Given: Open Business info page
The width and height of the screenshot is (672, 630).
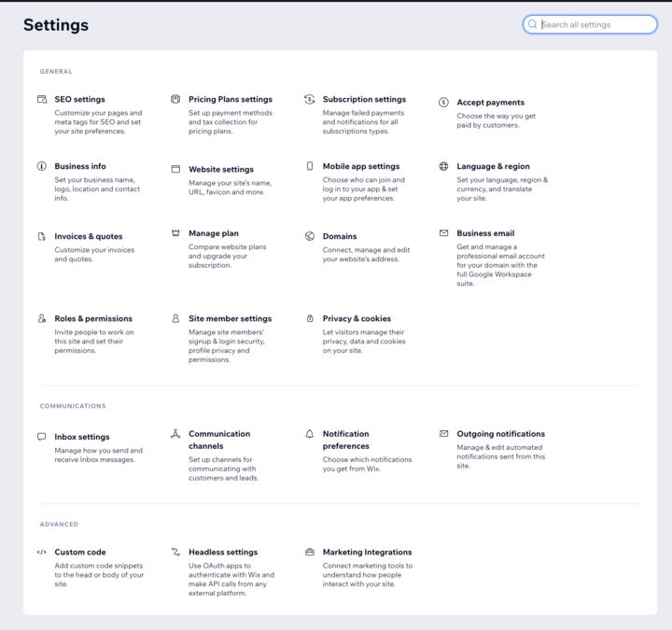Looking at the screenshot, I should coord(80,166).
